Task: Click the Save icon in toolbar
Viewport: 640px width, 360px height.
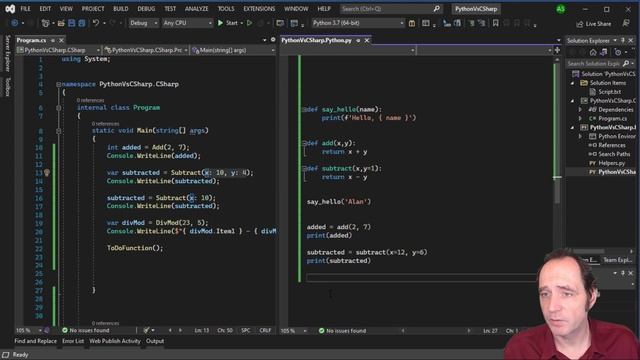Action: coord(71,23)
